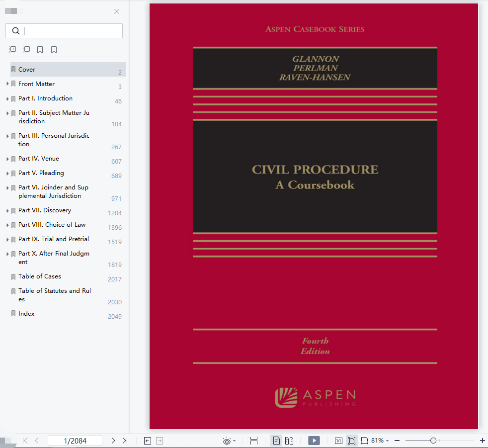Click the bookmark flag beside Table of Cases
The width and height of the screenshot is (488, 448).
(13, 277)
